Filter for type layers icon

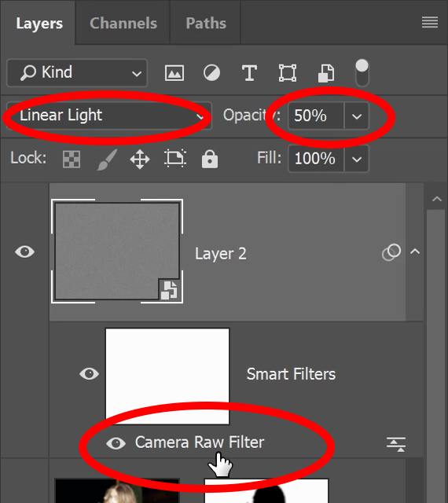tap(249, 73)
